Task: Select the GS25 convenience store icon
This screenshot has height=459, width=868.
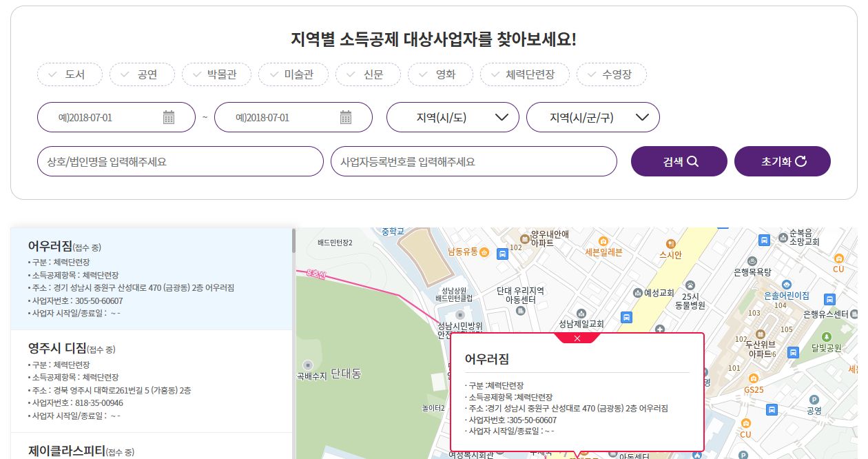Action: point(754,378)
